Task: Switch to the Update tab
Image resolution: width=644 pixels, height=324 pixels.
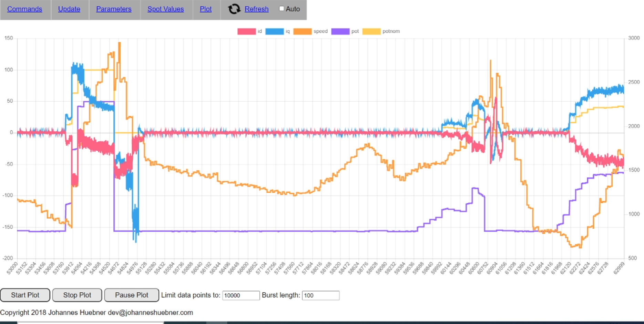Action: 69,9
